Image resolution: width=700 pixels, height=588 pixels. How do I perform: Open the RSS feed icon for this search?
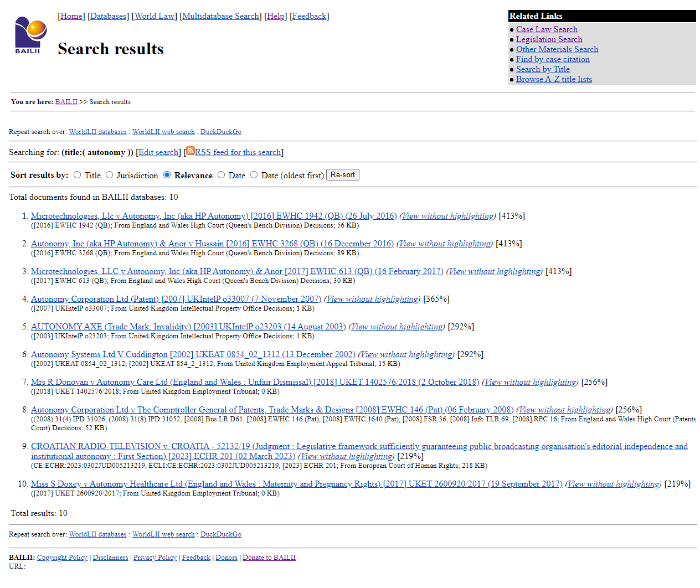coord(190,151)
